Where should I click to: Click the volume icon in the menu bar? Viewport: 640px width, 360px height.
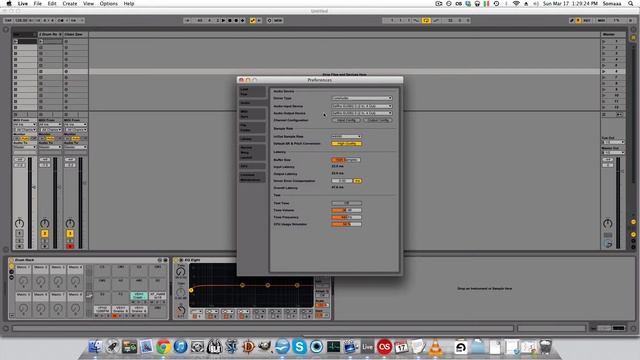535,4
